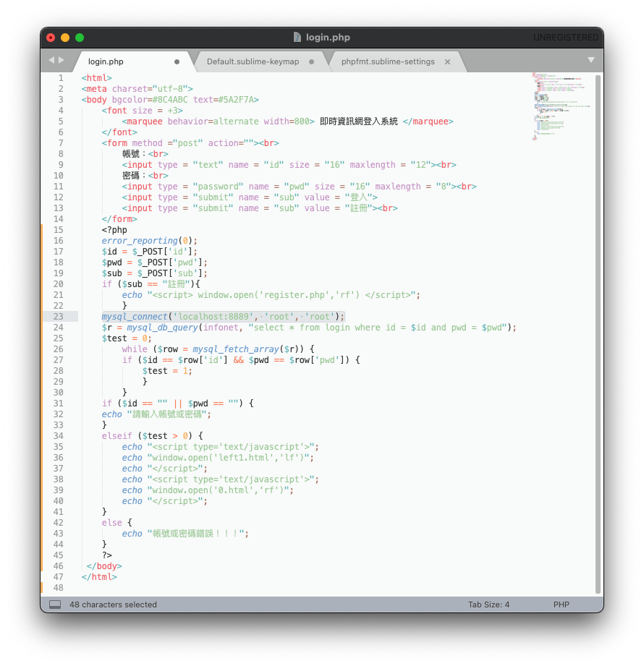Change Tab Size: 4 setting

[489, 605]
